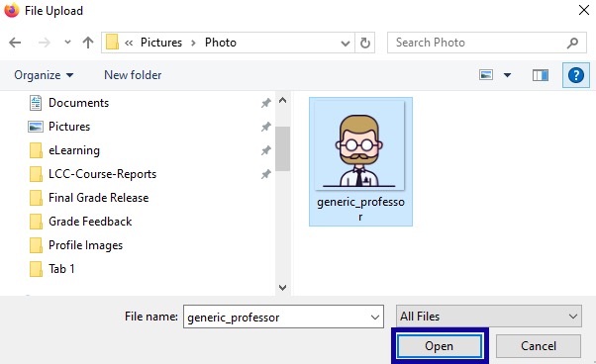Expand the File name dropdown arrow
Viewport: 596px width, 364px height.
tap(375, 318)
